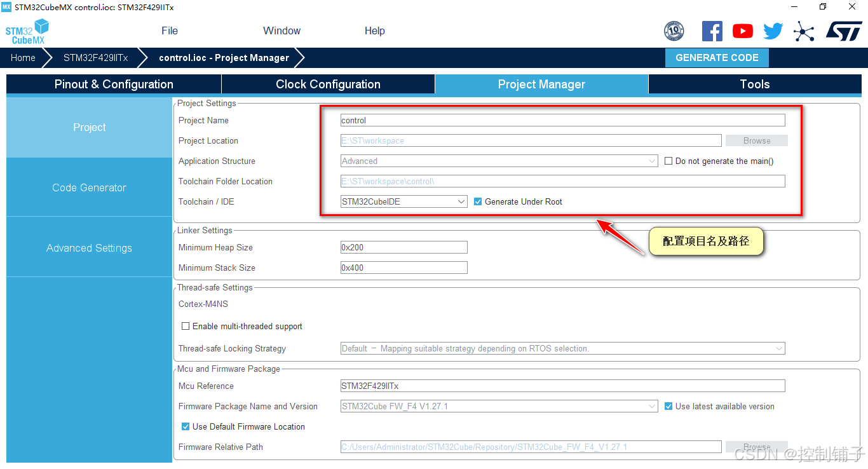Screen dimensions: 868x469
Task: Toggle Generate Under Root checkbox
Action: pyautogui.click(x=478, y=201)
